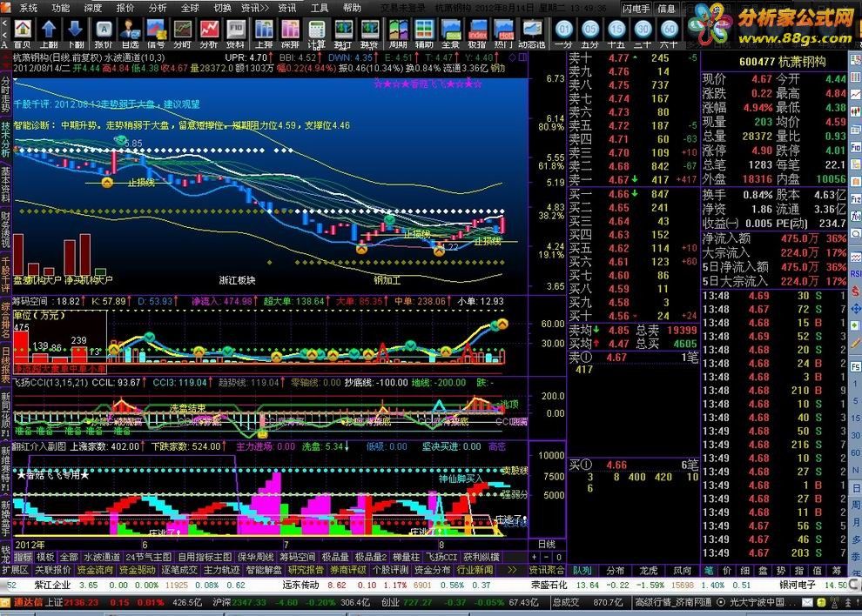Select the 30 三十 thirty-minute period icon

pyautogui.click(x=643, y=34)
